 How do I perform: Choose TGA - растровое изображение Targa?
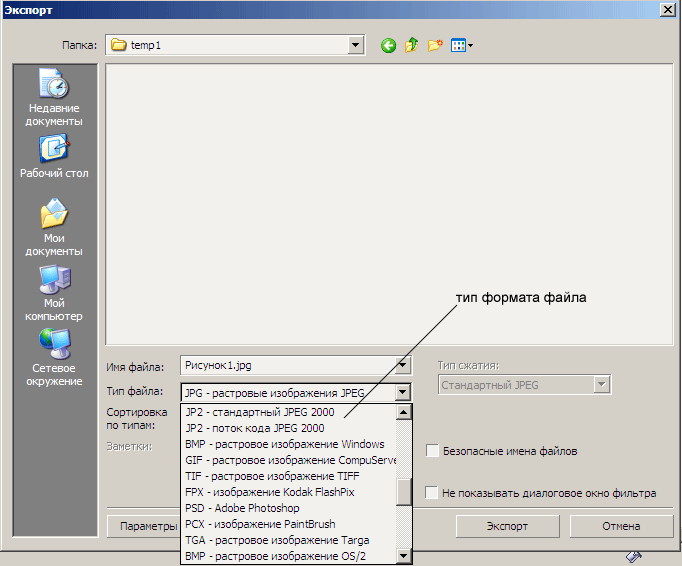pyautogui.click(x=288, y=540)
